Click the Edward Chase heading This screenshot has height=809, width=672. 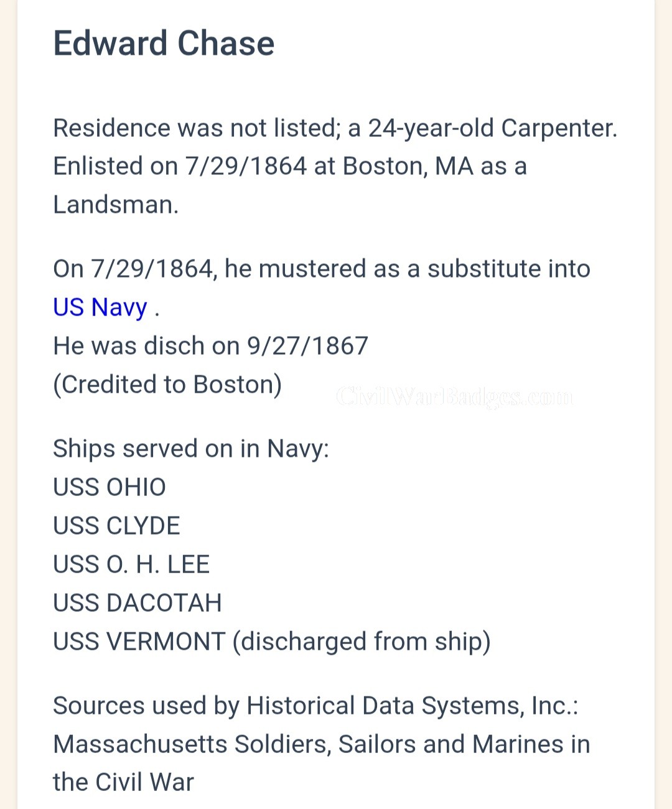point(164,44)
